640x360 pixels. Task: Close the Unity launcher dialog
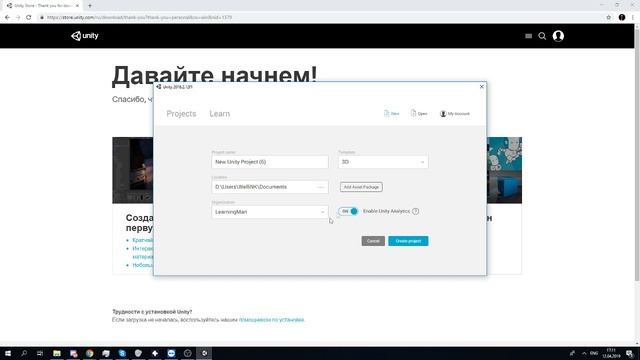(482, 87)
